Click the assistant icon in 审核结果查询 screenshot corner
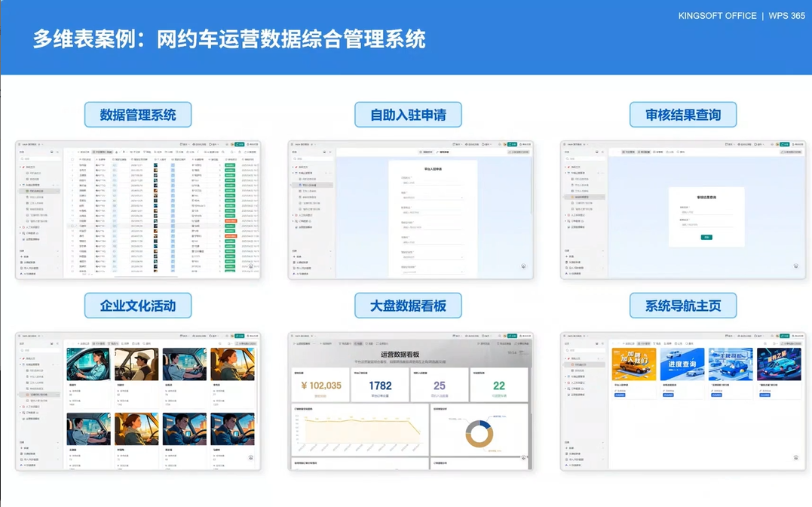812x507 pixels. 795,266
